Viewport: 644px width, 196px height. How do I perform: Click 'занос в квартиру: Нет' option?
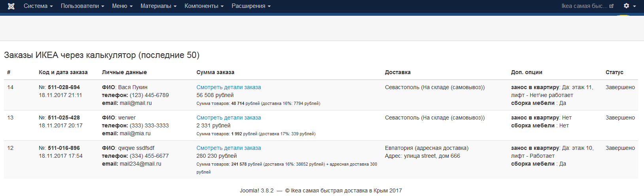pyautogui.click(x=541, y=118)
